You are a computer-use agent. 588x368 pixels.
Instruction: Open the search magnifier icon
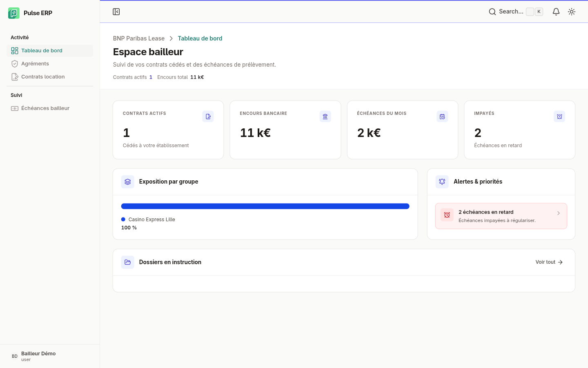[x=492, y=12]
